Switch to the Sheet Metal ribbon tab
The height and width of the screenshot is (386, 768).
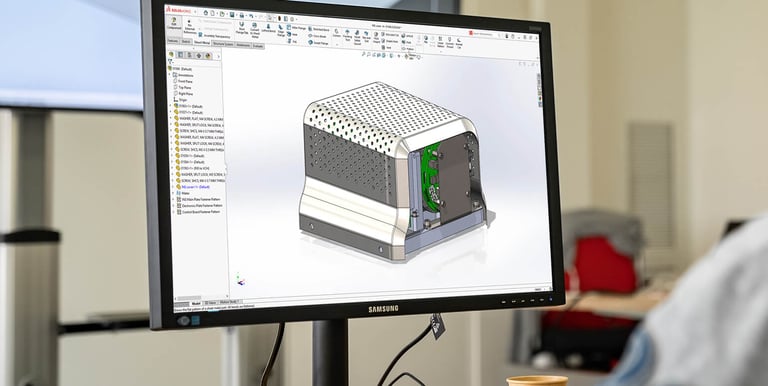pos(202,42)
